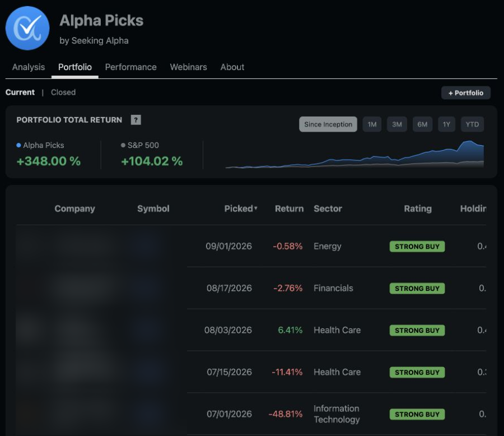The image size is (504, 436).
Task: Click the + Portfolio button
Action: (466, 92)
